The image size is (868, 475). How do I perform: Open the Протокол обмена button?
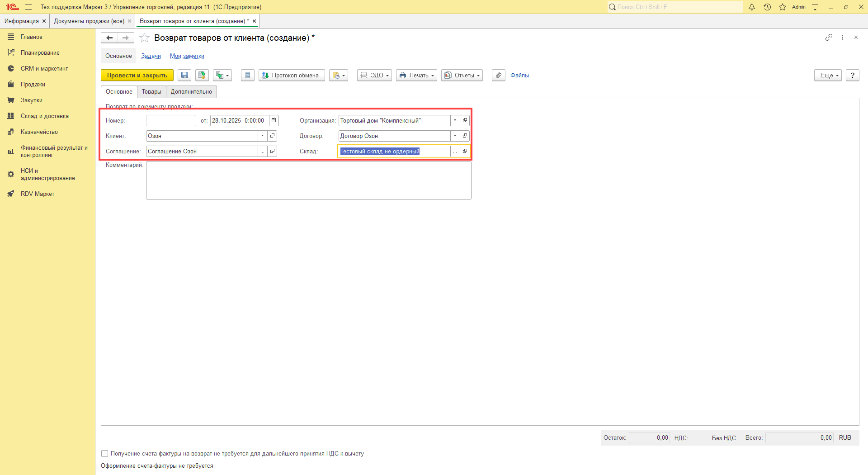coord(292,75)
